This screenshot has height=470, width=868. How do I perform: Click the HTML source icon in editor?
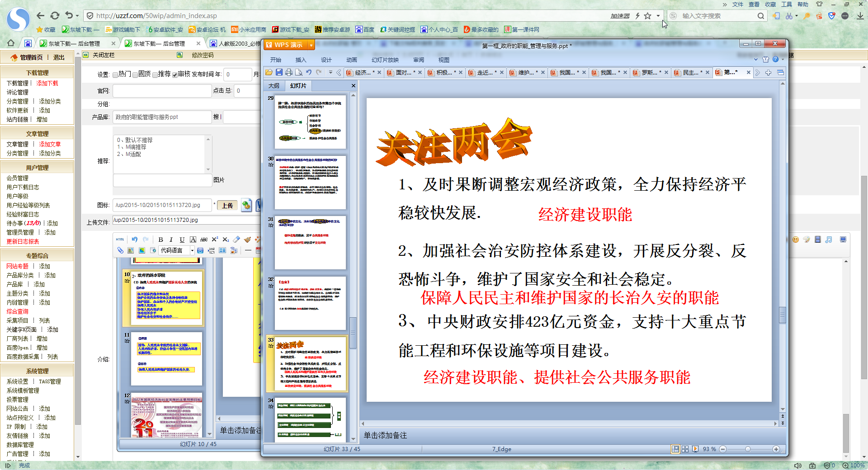[120, 240]
